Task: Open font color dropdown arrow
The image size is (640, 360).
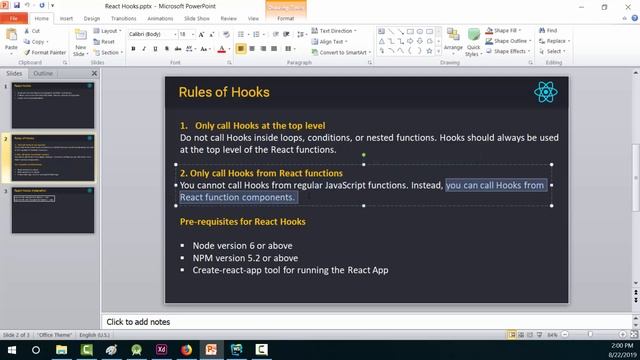Action: (x=229, y=49)
